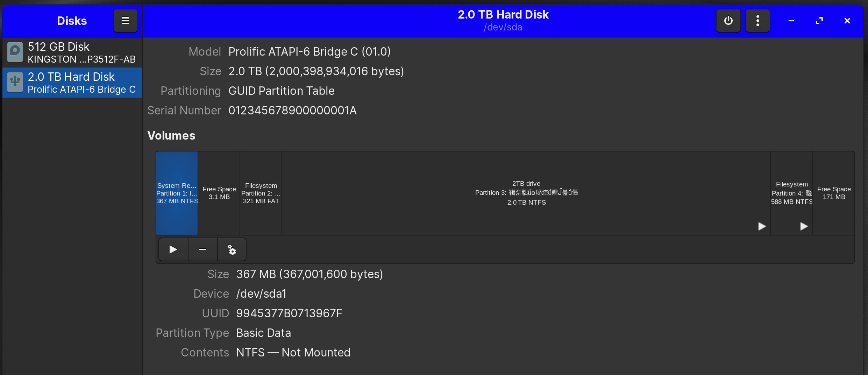Image resolution: width=868 pixels, height=375 pixels.
Task: Select the 3.1 MB Free Space segment
Action: [219, 192]
